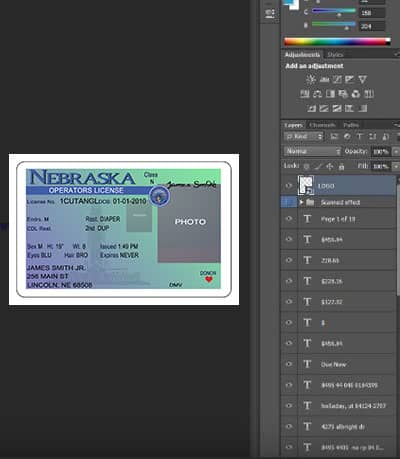
Task: Show the Scanned effect group
Action: coord(289,202)
